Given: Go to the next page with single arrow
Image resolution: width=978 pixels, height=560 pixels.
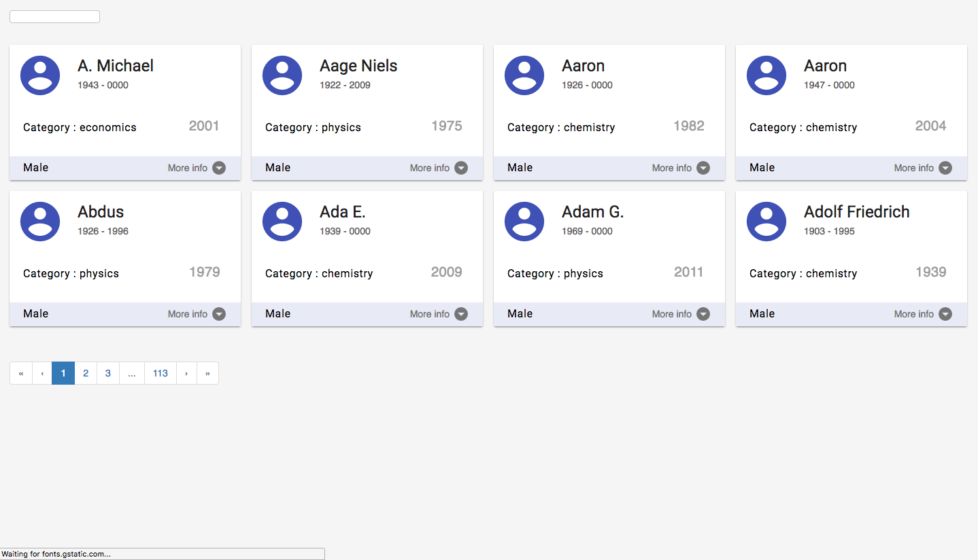Looking at the screenshot, I should (186, 373).
